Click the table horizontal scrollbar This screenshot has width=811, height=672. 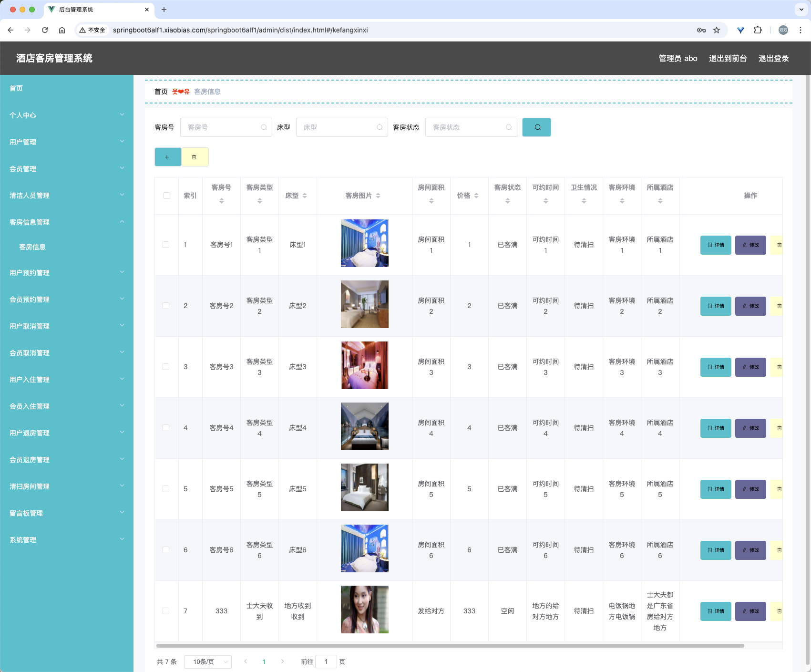click(x=450, y=646)
